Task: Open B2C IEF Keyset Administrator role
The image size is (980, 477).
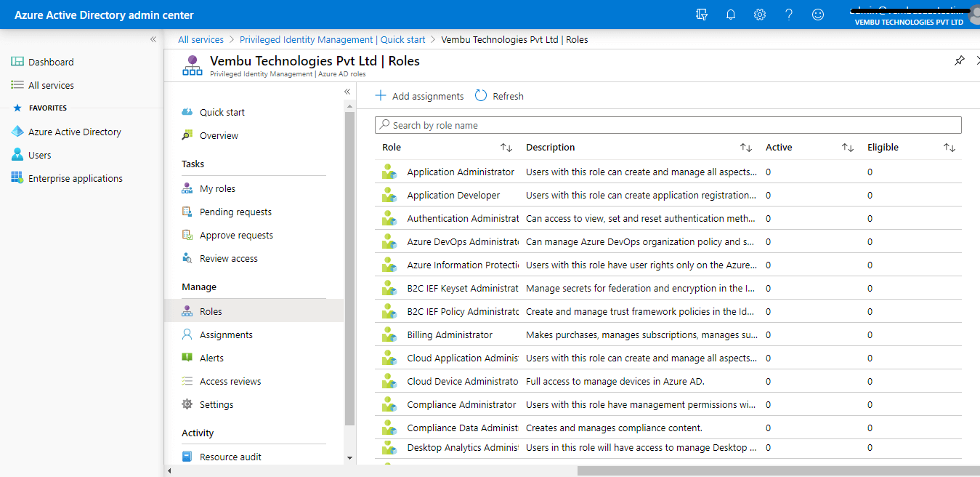Action: (463, 289)
